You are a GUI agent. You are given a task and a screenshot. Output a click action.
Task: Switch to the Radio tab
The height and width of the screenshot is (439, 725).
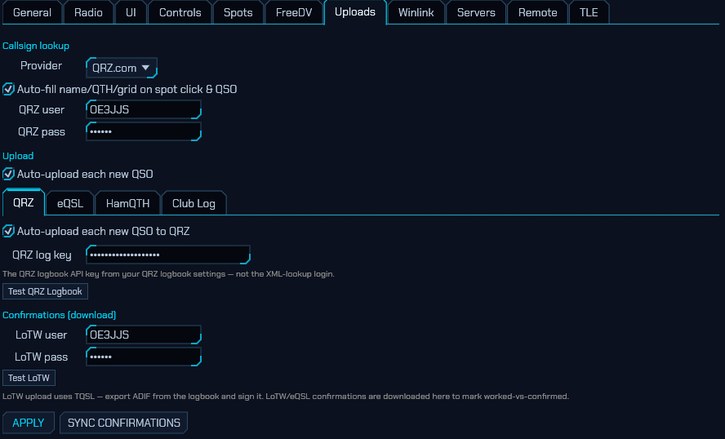(88, 12)
